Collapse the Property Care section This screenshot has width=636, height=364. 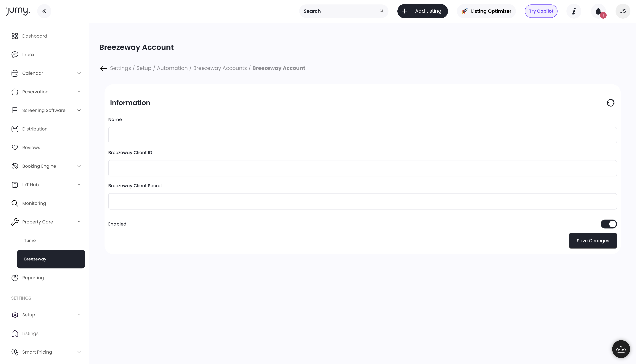click(x=79, y=222)
